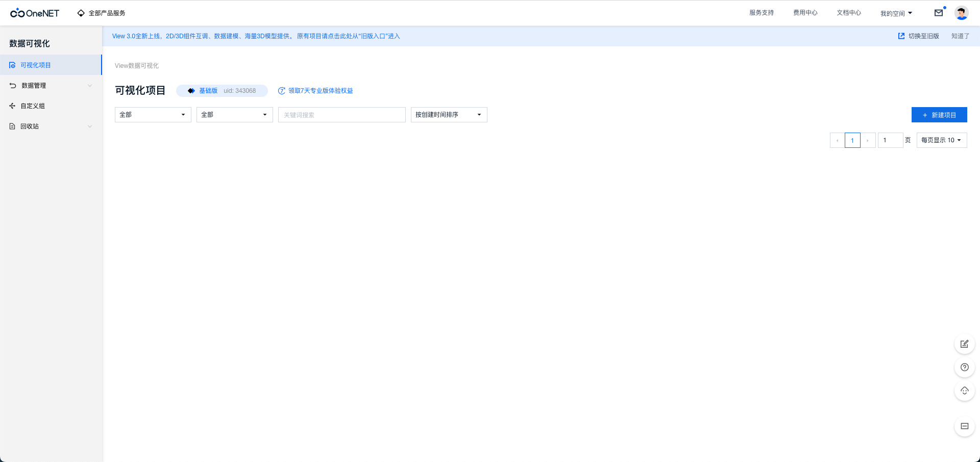Image resolution: width=980 pixels, height=462 pixels.
Task: Open 每页显示 10 page size dropdown
Action: 941,140
